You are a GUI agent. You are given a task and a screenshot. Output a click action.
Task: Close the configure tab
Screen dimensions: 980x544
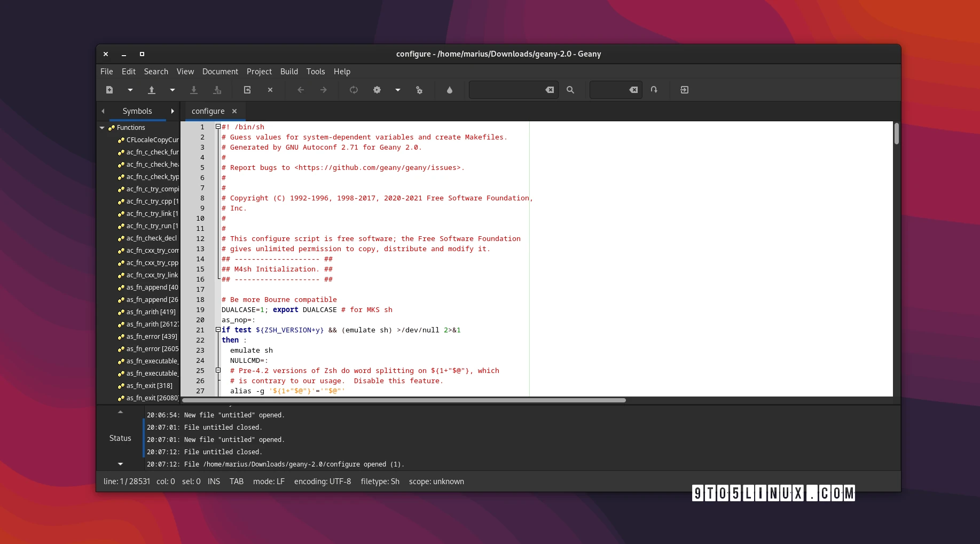tap(234, 111)
